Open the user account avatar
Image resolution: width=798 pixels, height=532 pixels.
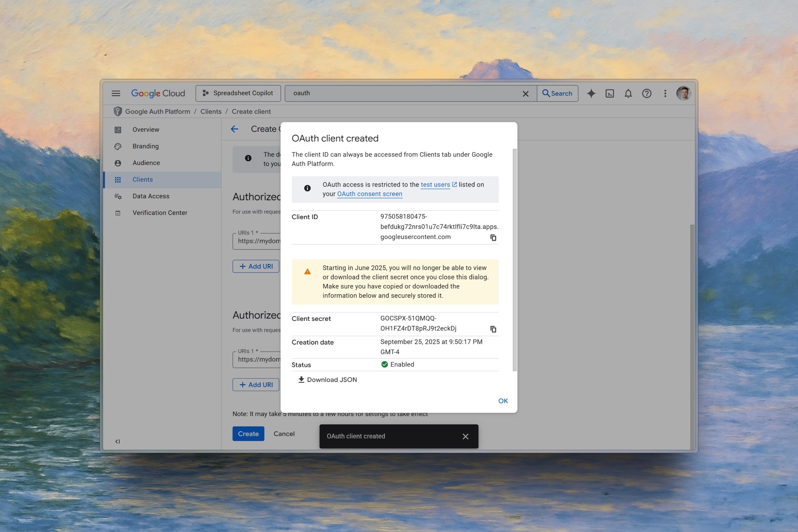(x=683, y=94)
